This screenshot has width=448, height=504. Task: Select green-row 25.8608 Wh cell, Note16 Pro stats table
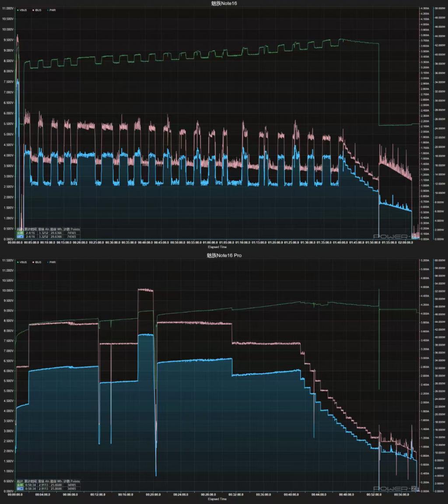pyautogui.click(x=56, y=485)
